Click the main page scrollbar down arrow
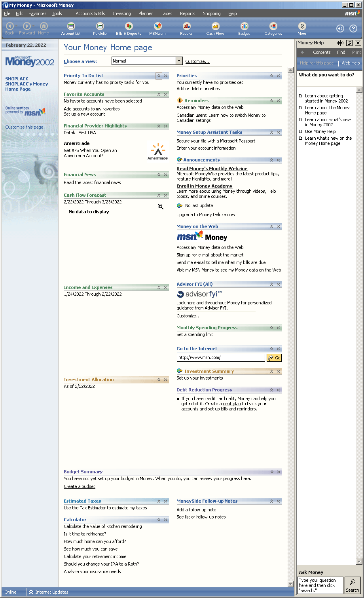The height and width of the screenshot is (598, 364). pos(291,584)
